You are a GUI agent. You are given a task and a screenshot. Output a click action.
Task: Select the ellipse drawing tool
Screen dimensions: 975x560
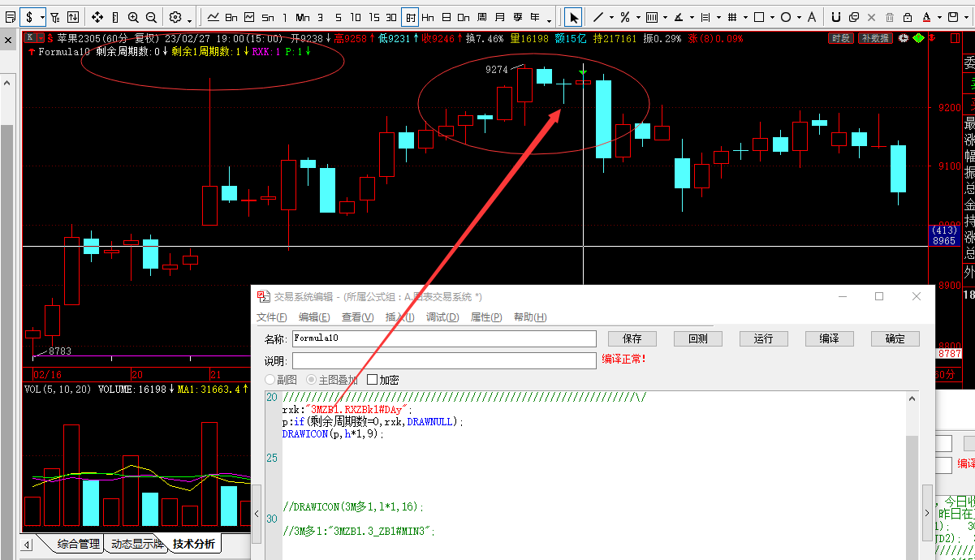click(x=785, y=17)
